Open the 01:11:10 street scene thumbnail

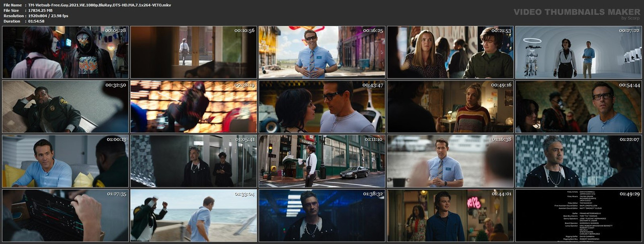point(322,161)
